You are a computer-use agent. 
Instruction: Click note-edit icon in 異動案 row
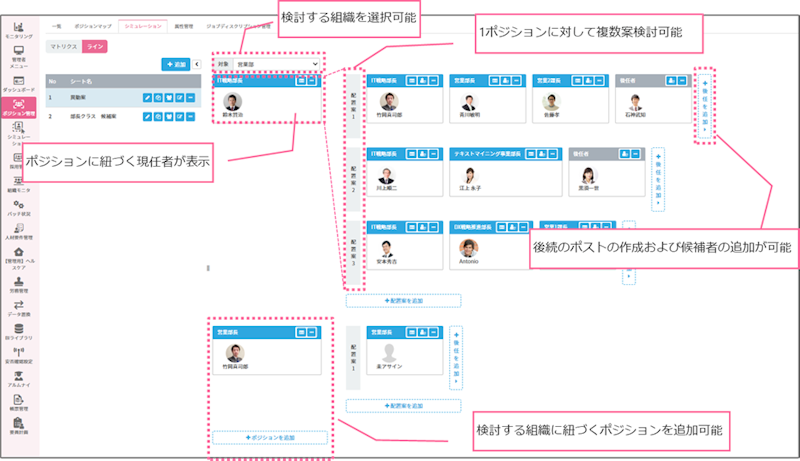point(180,97)
